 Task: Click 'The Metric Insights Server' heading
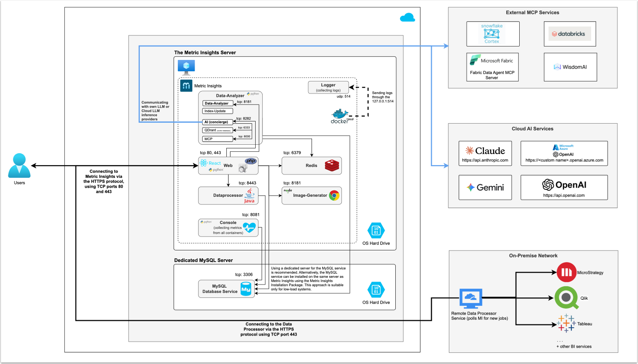(205, 52)
